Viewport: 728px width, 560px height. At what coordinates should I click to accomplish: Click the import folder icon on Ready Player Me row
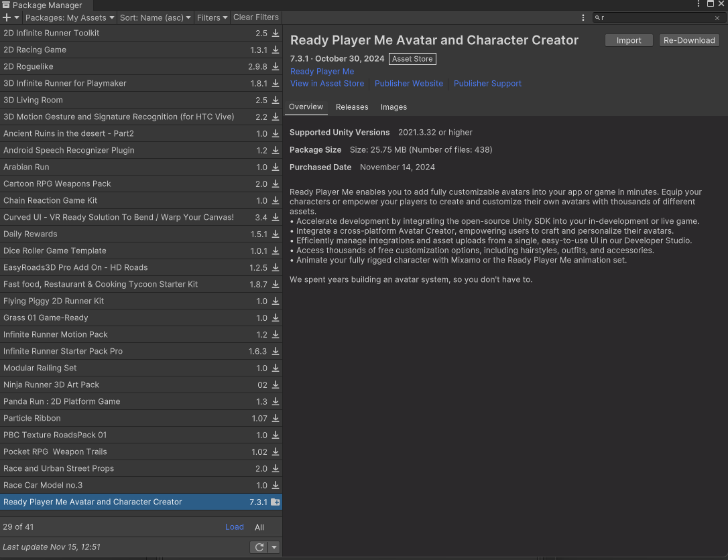[276, 502]
